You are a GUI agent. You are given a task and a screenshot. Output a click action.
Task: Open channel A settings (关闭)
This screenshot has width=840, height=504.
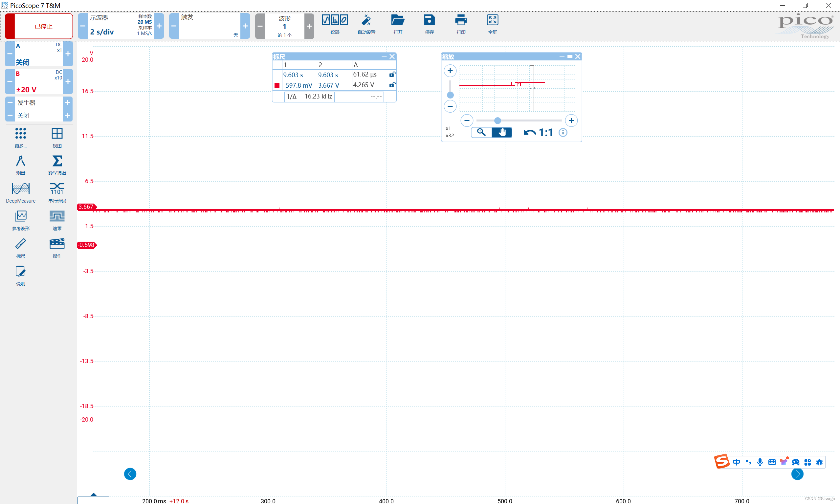39,54
